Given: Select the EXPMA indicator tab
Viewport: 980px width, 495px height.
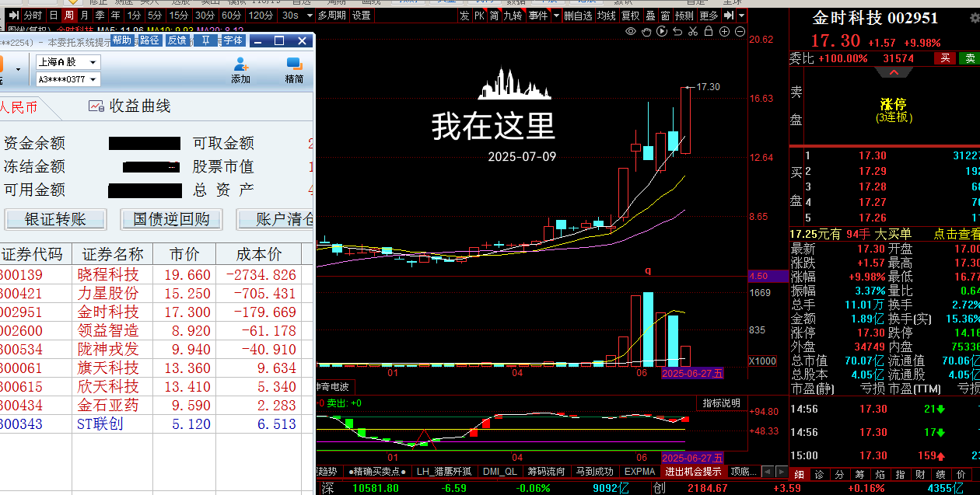Looking at the screenshot, I should pyautogui.click(x=639, y=471).
